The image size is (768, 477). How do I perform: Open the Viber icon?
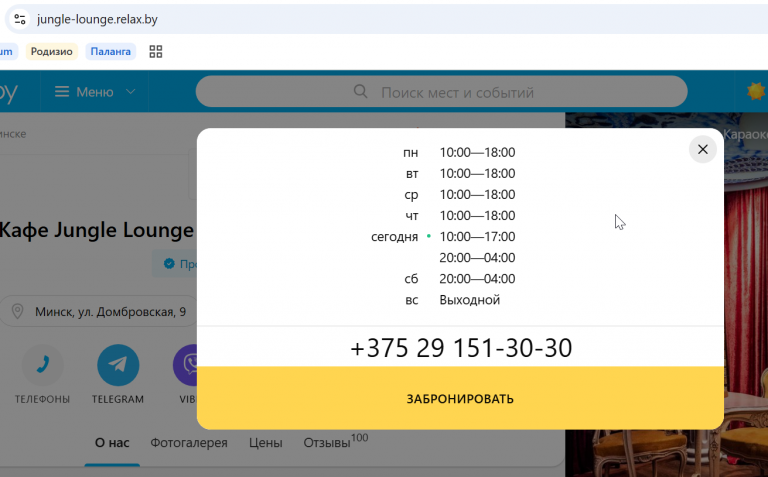tap(185, 365)
